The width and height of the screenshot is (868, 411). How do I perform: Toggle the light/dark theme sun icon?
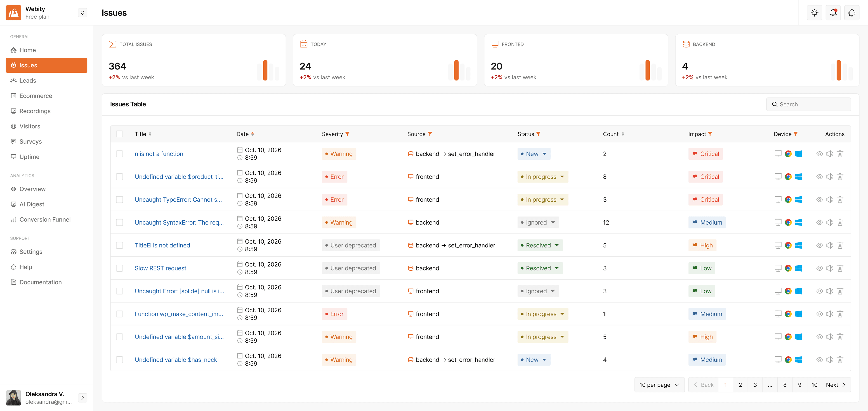[814, 13]
